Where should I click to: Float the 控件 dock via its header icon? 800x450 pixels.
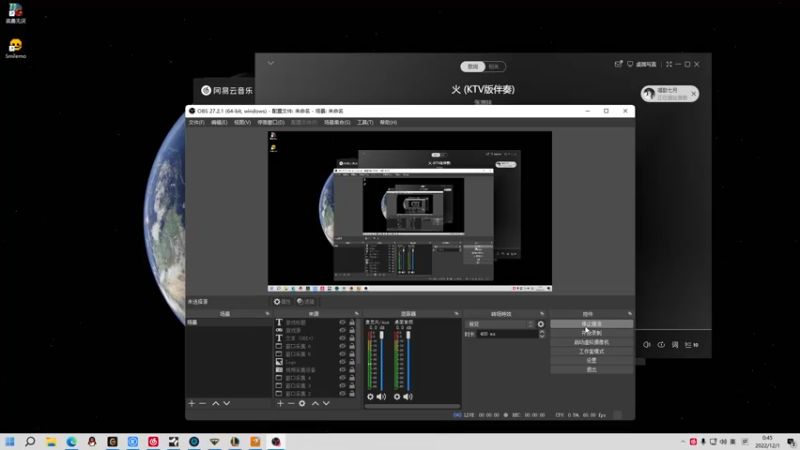(630, 314)
